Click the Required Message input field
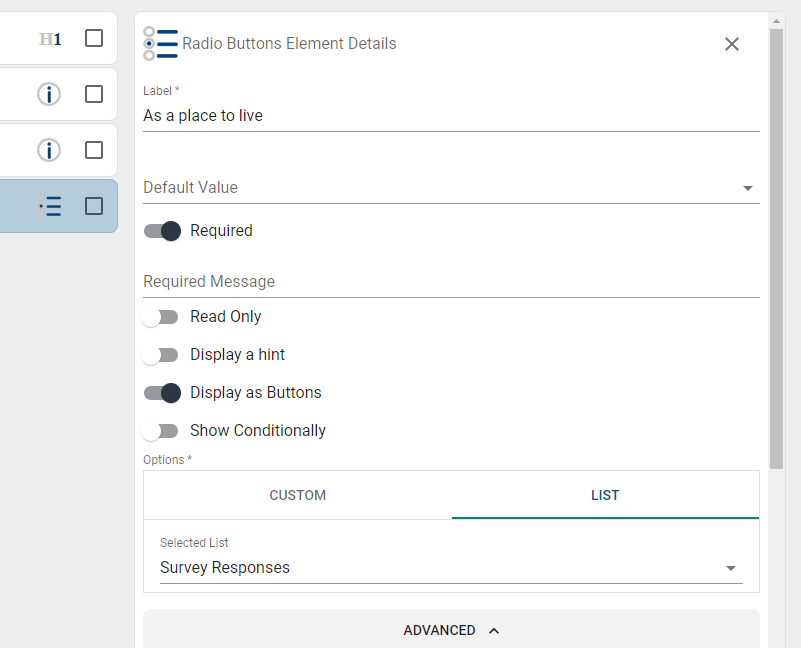Image resolution: width=801 pixels, height=648 pixels. point(451,282)
